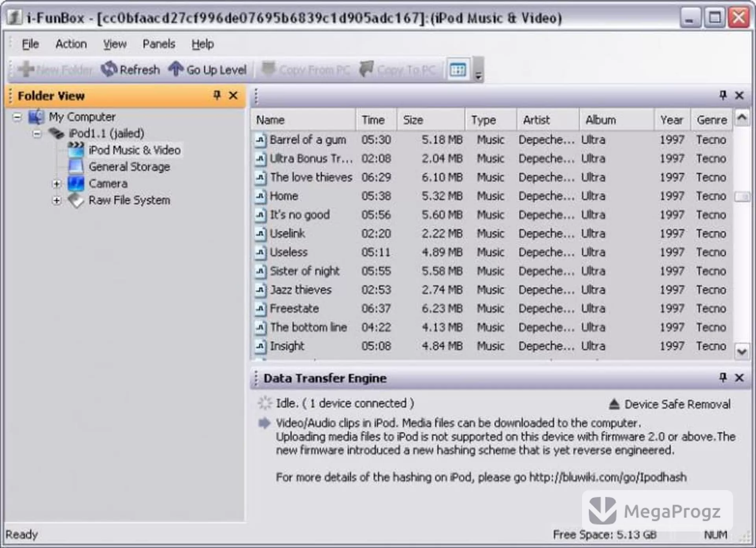The image size is (756, 548).
Task: Select iPod Music & Video folder
Action: click(135, 150)
